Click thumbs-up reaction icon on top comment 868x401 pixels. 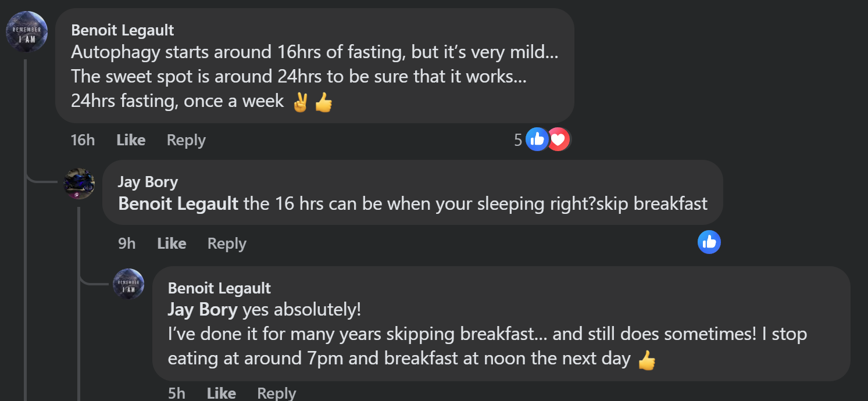(x=537, y=139)
